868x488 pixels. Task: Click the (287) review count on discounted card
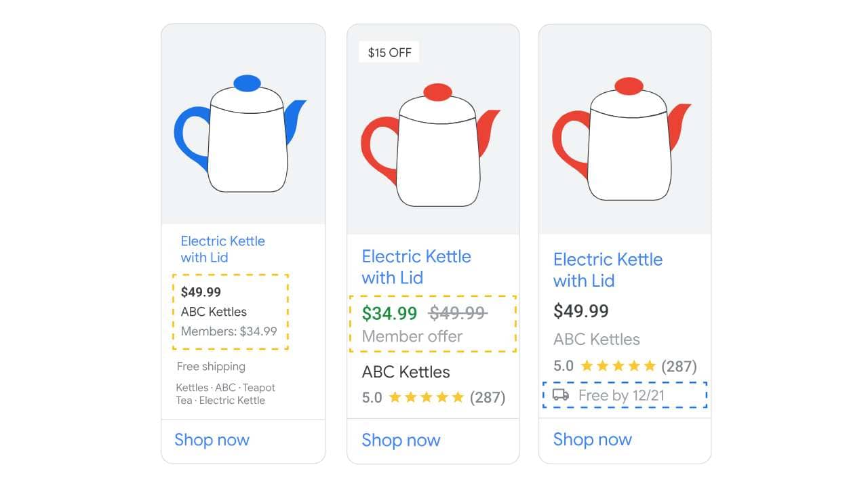click(x=488, y=397)
